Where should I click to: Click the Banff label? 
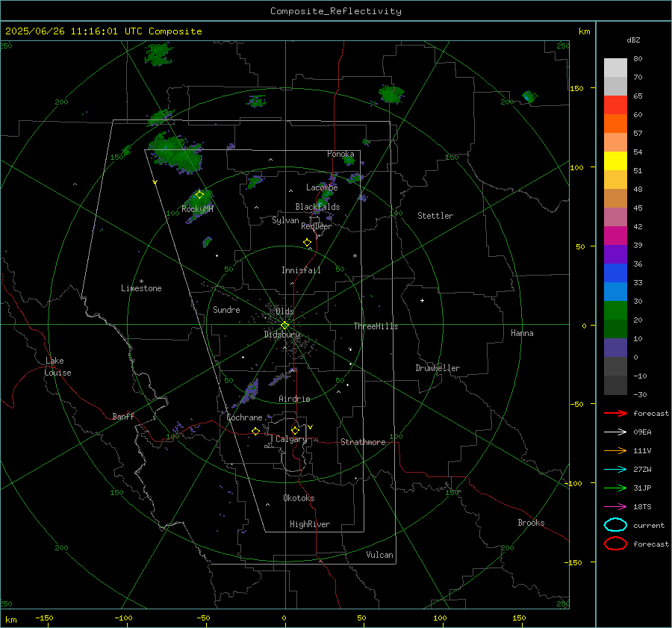(123, 416)
